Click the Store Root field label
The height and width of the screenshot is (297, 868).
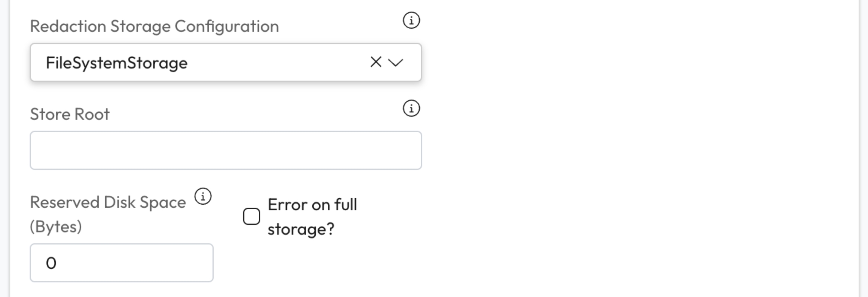click(70, 114)
